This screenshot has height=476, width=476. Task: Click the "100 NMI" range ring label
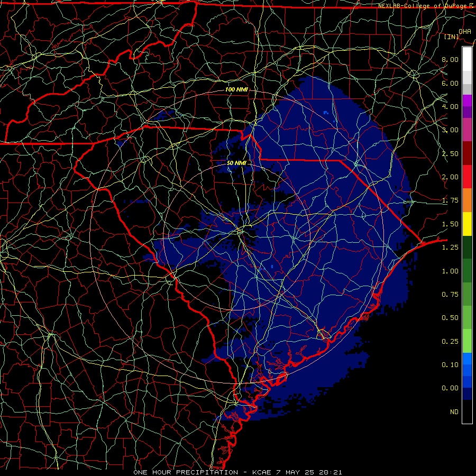tap(236, 89)
